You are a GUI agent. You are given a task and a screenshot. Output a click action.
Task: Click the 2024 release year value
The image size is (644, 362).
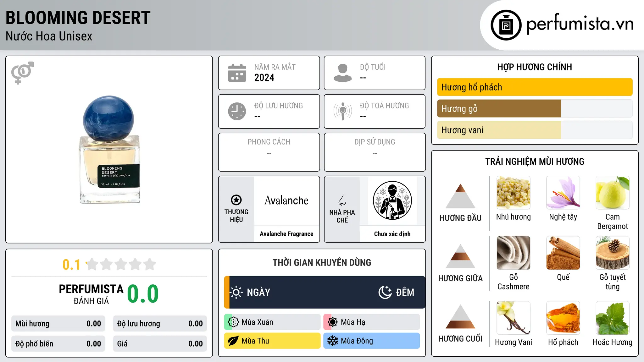264,78
